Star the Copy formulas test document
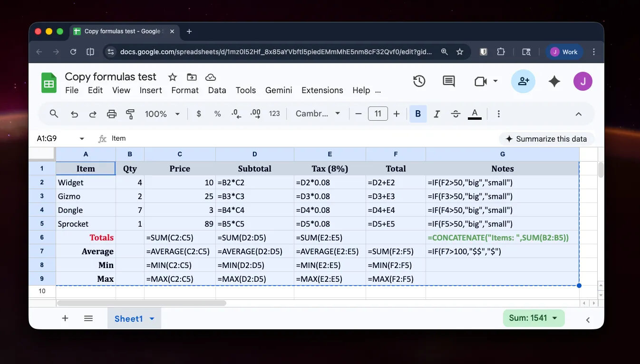 tap(173, 77)
